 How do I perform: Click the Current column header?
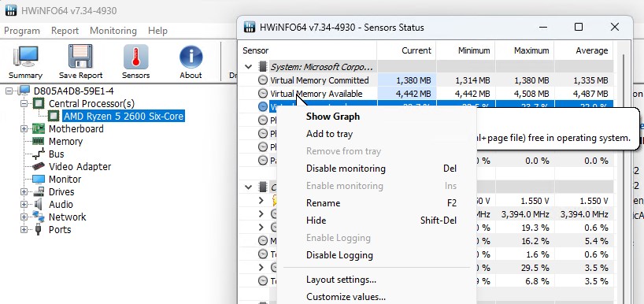406,50
